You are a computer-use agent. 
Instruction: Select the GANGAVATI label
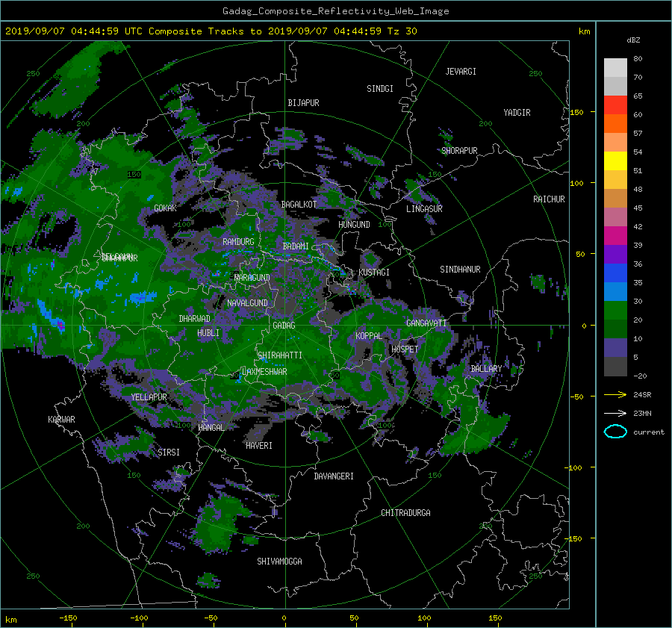[x=426, y=323]
